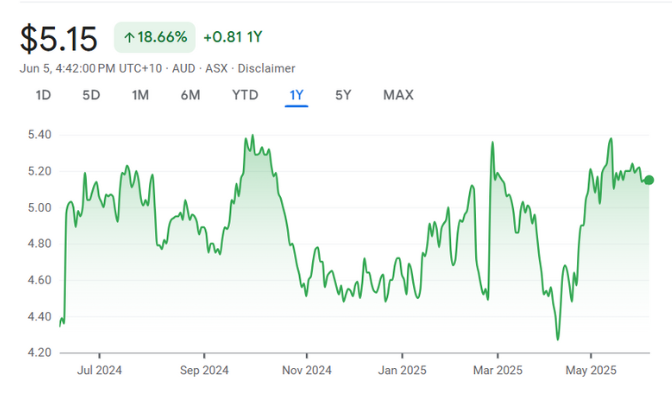Screen dimensions: 672x400
Task: Switch chart to 5Y range
Action: coord(343,95)
